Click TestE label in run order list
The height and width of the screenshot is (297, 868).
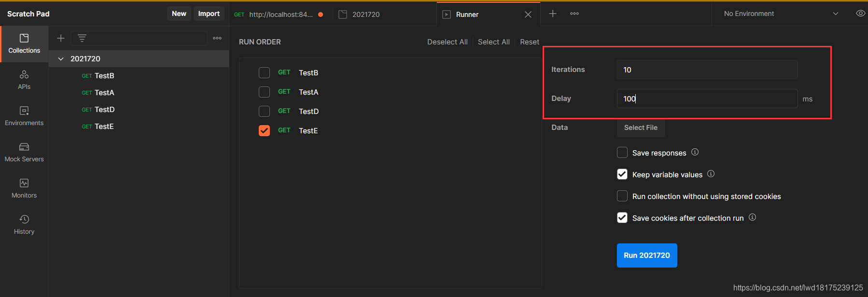click(x=308, y=131)
